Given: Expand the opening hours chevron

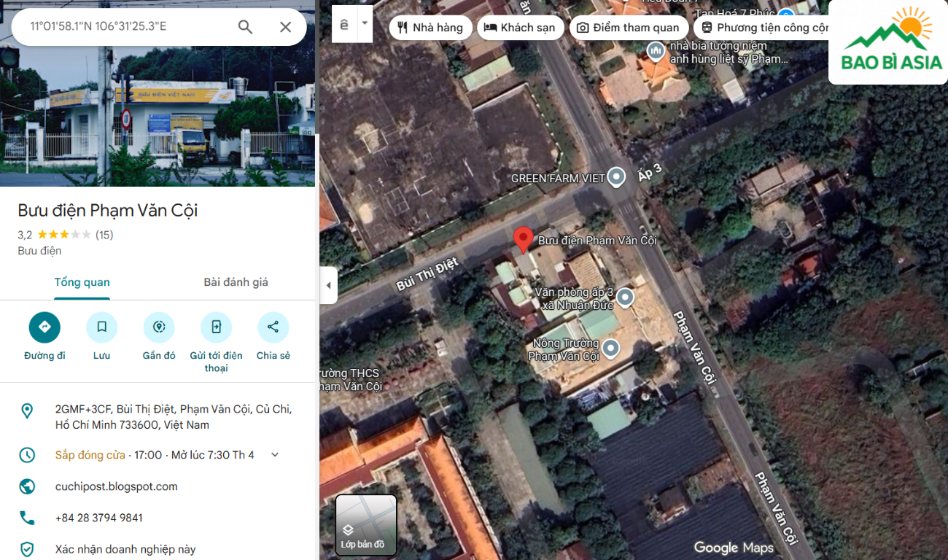Looking at the screenshot, I should click(275, 455).
